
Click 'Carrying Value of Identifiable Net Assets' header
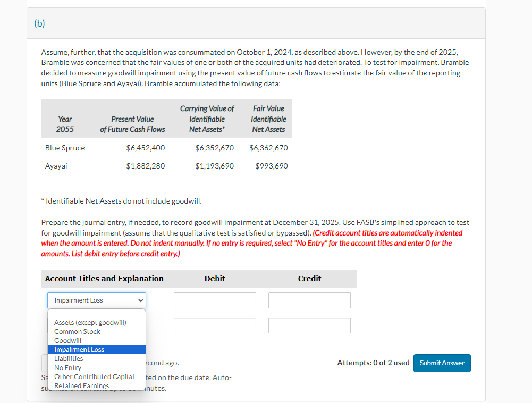click(x=207, y=119)
